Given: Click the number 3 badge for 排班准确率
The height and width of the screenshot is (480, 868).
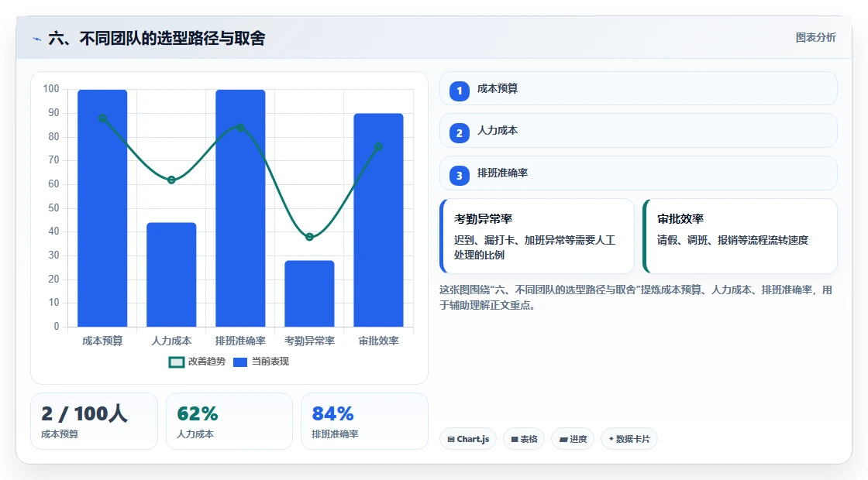Looking at the screenshot, I should (x=459, y=175).
